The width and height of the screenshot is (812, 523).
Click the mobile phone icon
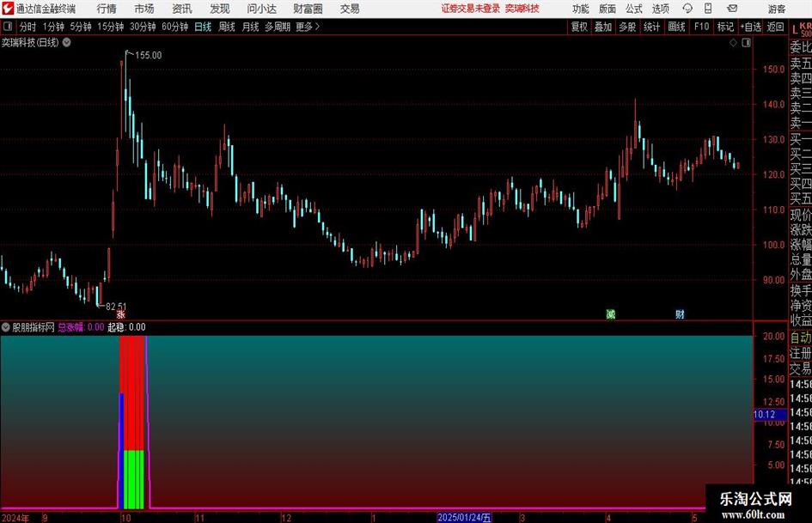708,9
